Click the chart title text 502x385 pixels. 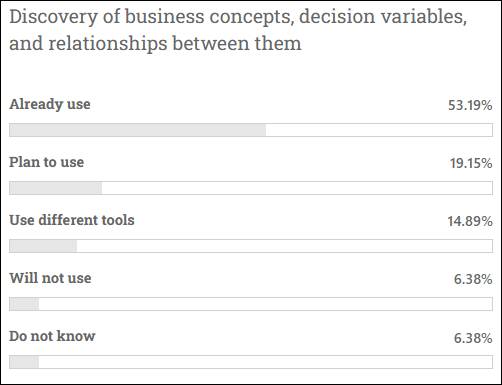pos(238,30)
